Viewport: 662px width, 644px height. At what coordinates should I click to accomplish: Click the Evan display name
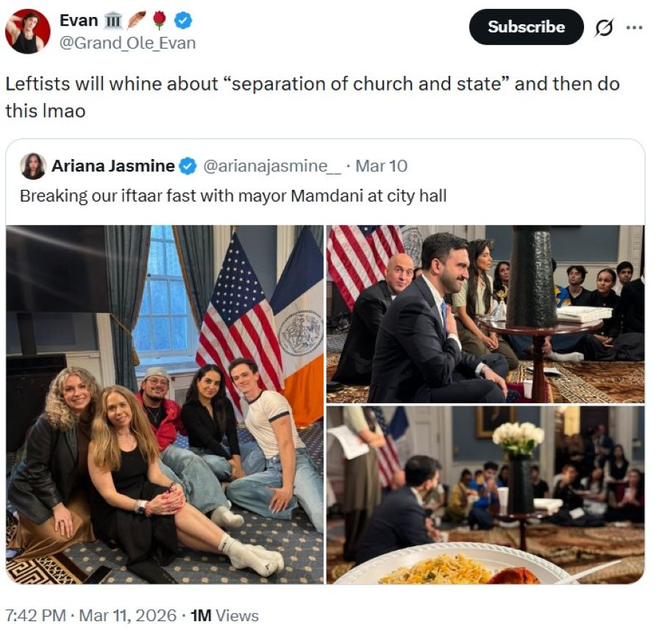[x=79, y=21]
